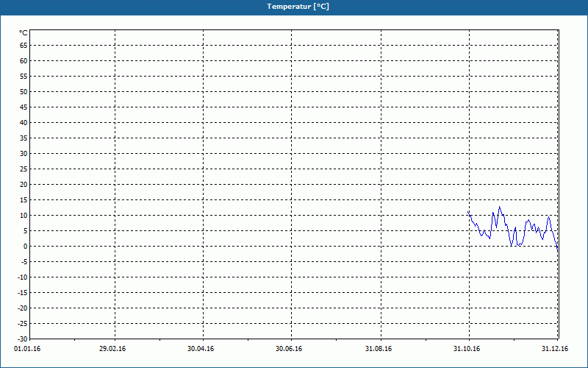The height and width of the screenshot is (368, 588).
Task: Click where 29.02.16 gridline meets 20 gridline
Action: click(x=115, y=184)
